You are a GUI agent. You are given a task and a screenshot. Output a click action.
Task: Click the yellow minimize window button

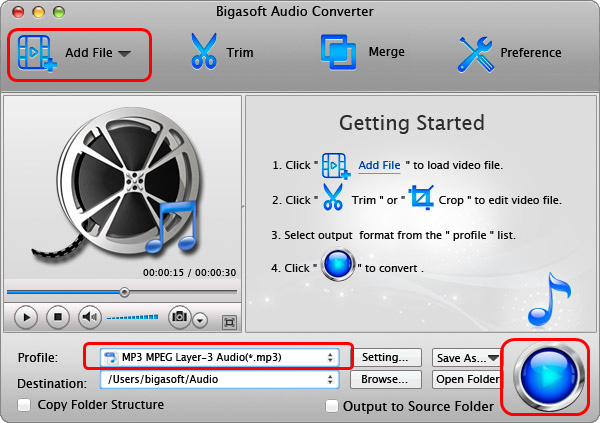tap(38, 12)
